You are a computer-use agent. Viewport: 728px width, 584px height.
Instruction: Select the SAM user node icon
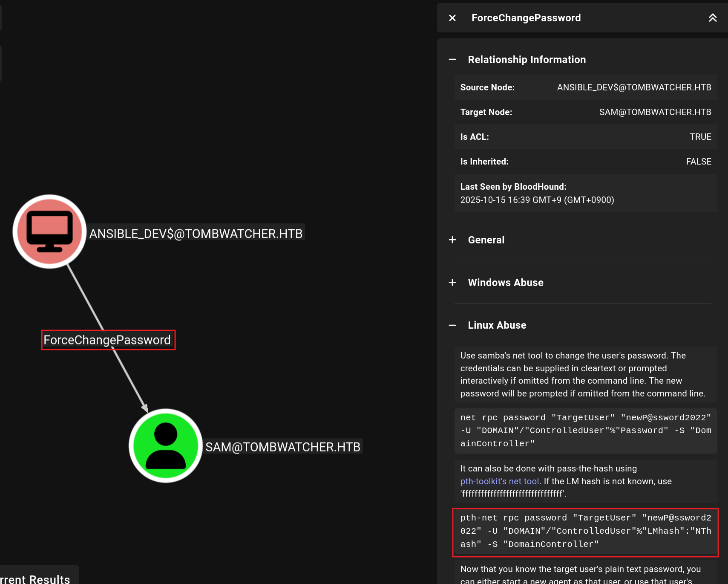(x=166, y=445)
